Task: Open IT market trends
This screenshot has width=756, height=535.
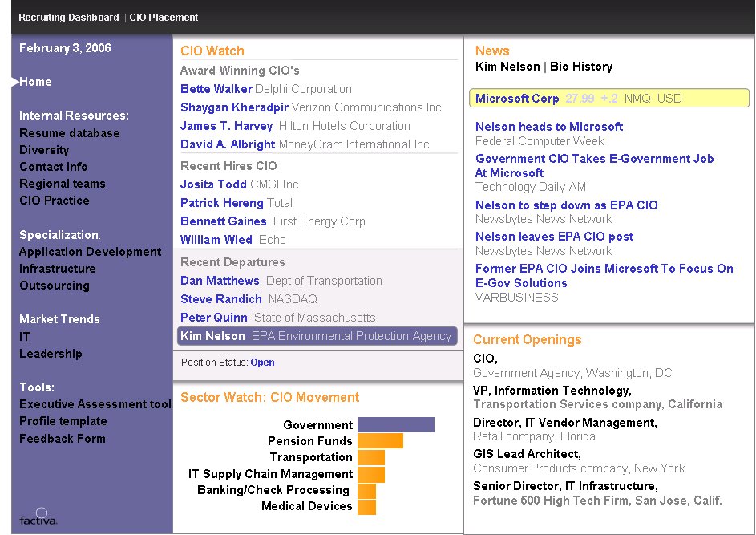Action: [25, 337]
